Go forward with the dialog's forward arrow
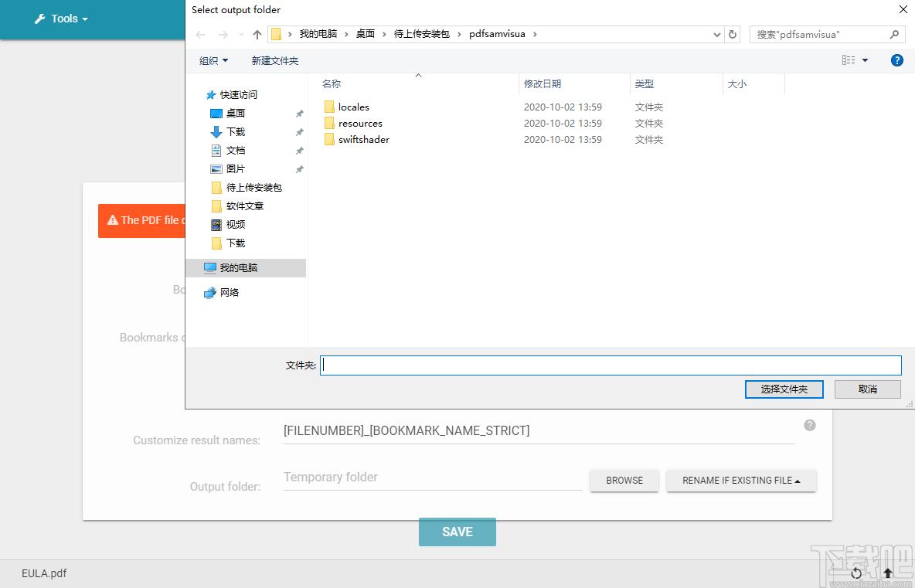This screenshot has height=588, width=915. pos(223,35)
